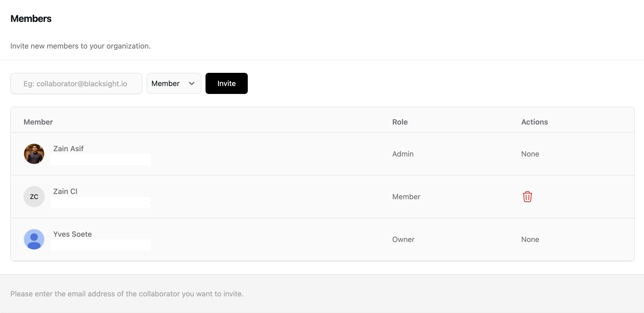
Task: Click Zain Asif's profile photo
Action: [34, 154]
